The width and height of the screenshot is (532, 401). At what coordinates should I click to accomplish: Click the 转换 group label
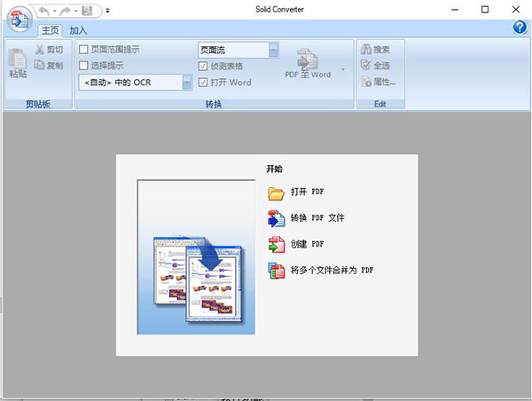214,104
